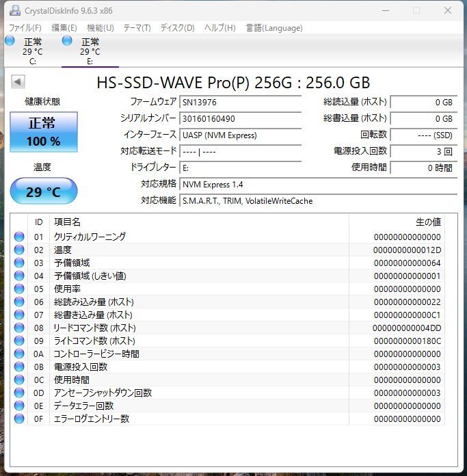Click raw value 0000000000022

click(408, 302)
